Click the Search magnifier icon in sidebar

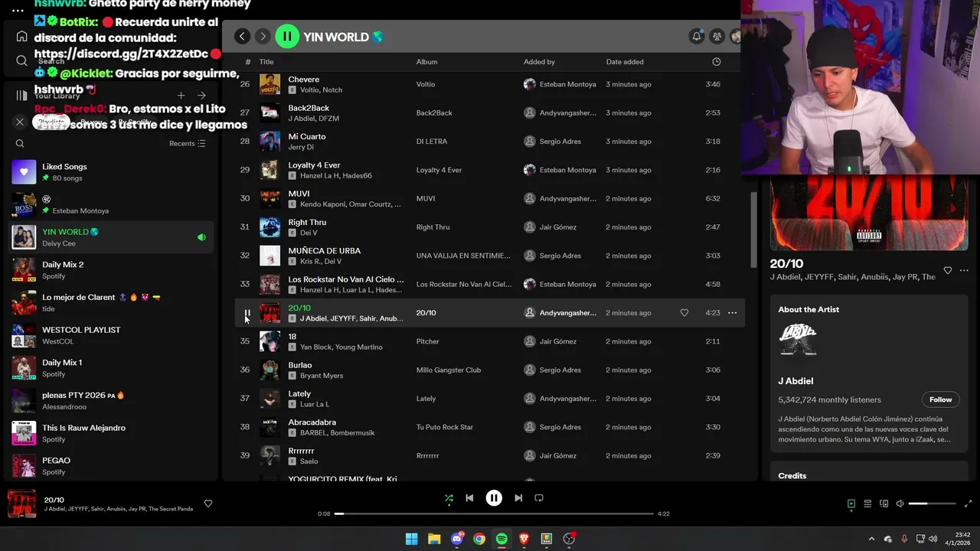[x=21, y=60]
